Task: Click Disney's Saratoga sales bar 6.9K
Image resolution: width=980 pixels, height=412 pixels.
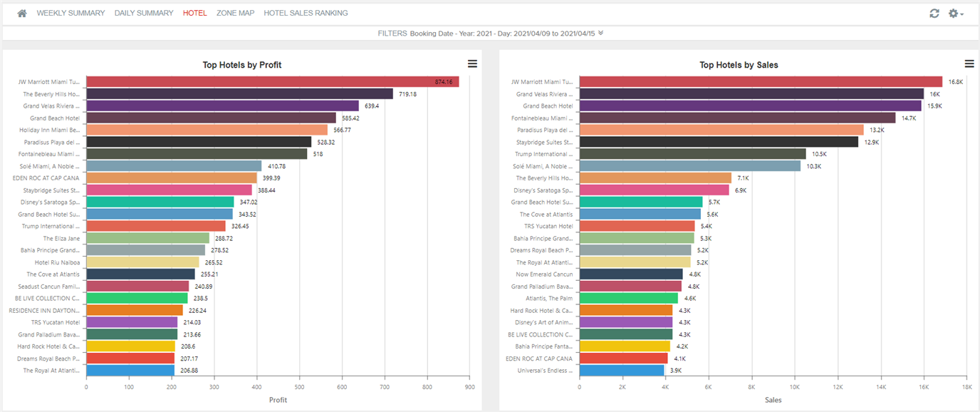Action: [x=655, y=190]
